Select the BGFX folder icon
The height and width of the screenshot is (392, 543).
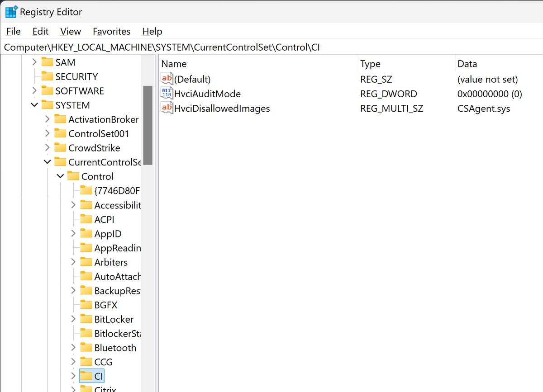[x=86, y=305]
